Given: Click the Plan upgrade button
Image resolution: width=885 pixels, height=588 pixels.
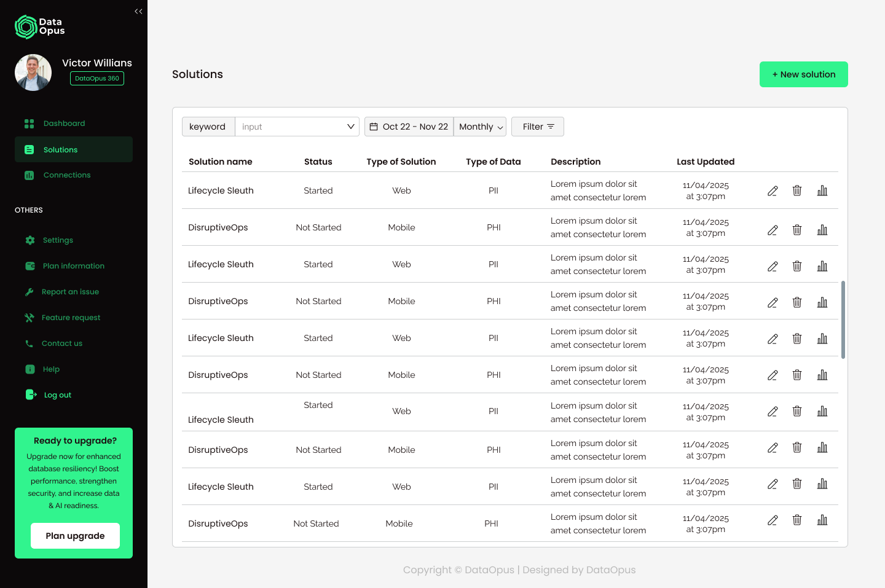Looking at the screenshot, I should coord(75,536).
